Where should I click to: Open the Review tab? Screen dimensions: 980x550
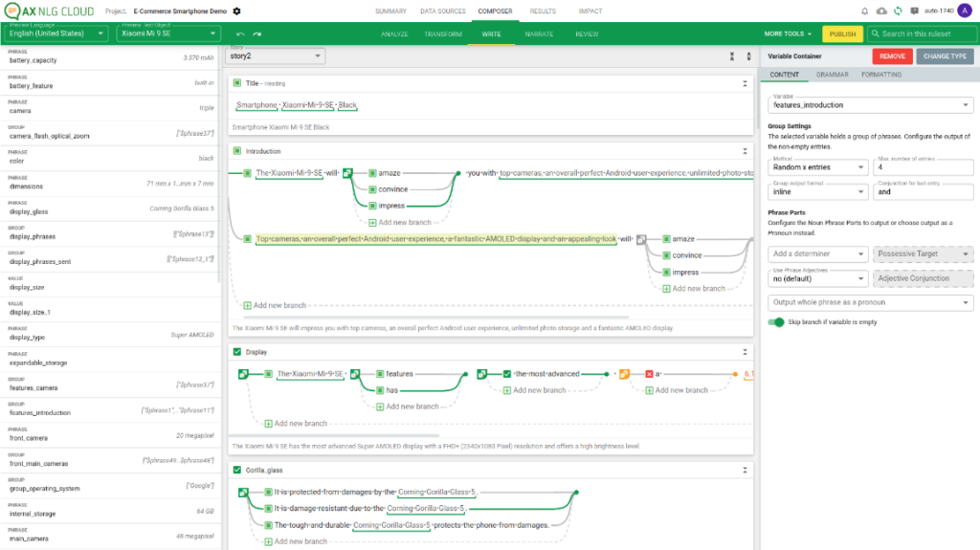587,33
